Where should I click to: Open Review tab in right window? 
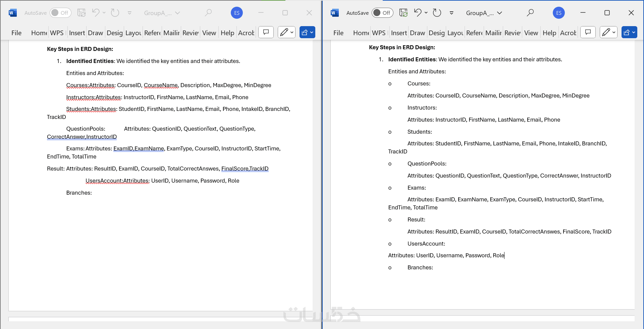click(513, 33)
